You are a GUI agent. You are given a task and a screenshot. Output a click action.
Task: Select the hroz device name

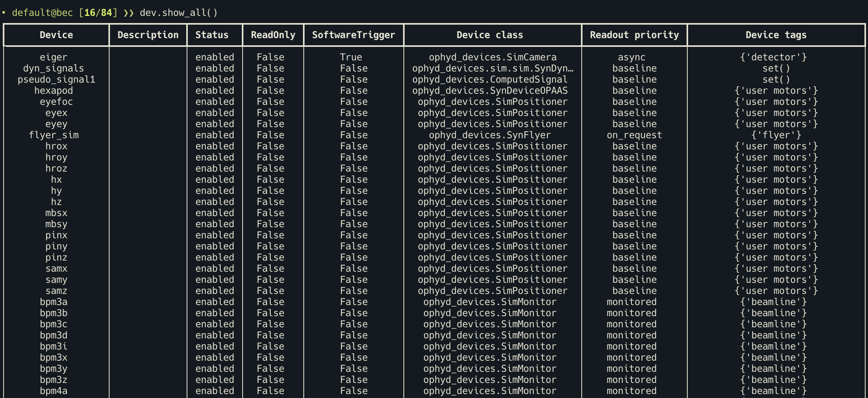coord(56,168)
